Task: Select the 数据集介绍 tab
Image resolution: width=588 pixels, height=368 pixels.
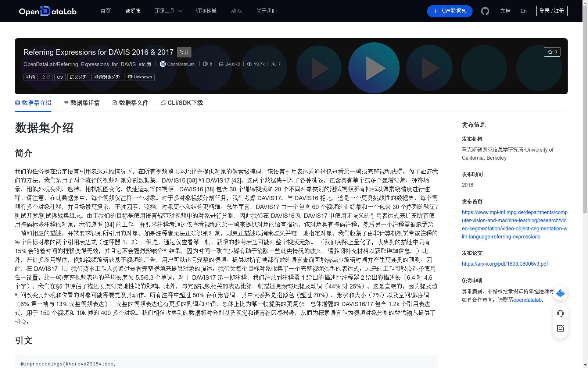Action: click(33, 103)
